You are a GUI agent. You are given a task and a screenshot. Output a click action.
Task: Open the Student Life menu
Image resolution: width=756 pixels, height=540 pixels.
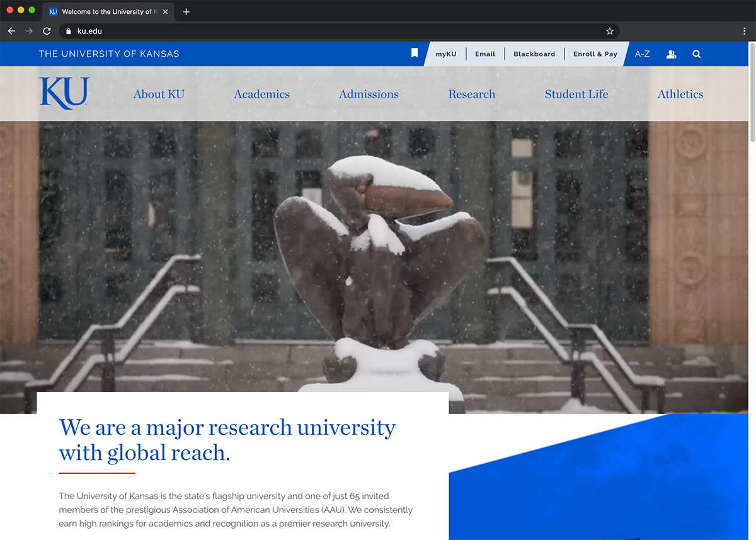(x=576, y=94)
